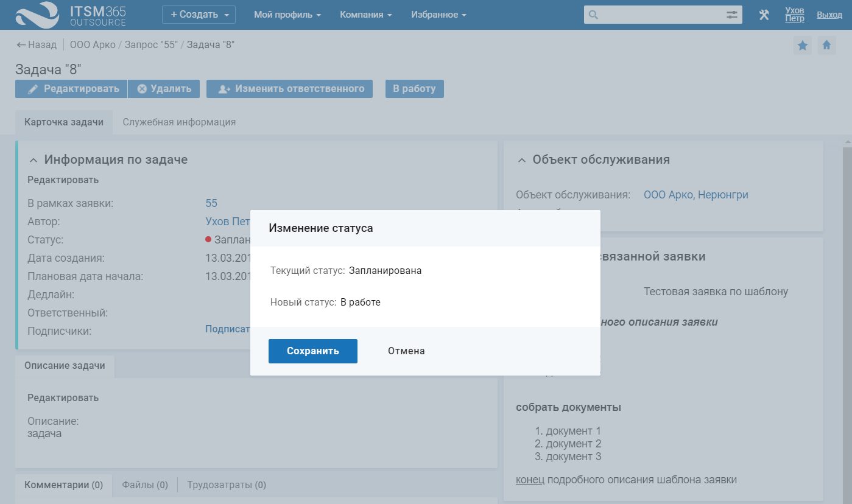This screenshot has height=504, width=852.
Task: Open request link 55 in task info
Action: click(211, 203)
